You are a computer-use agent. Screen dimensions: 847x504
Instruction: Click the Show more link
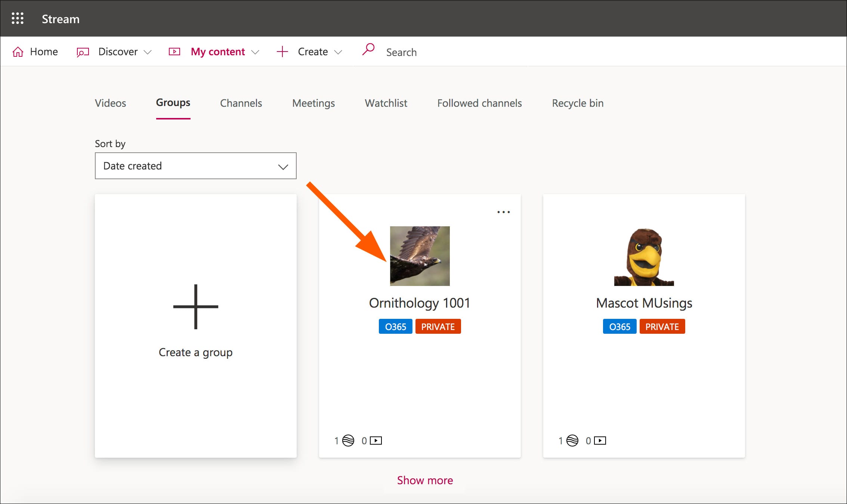click(425, 480)
